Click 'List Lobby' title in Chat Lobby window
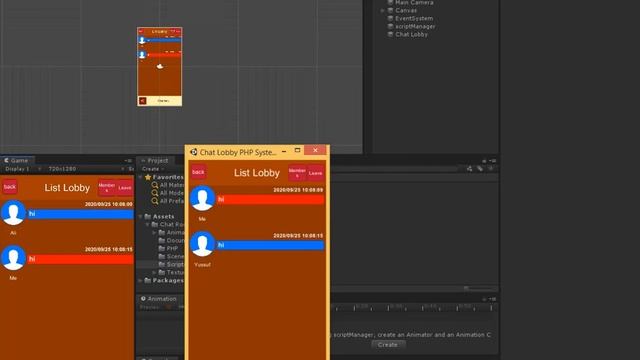 (x=257, y=173)
